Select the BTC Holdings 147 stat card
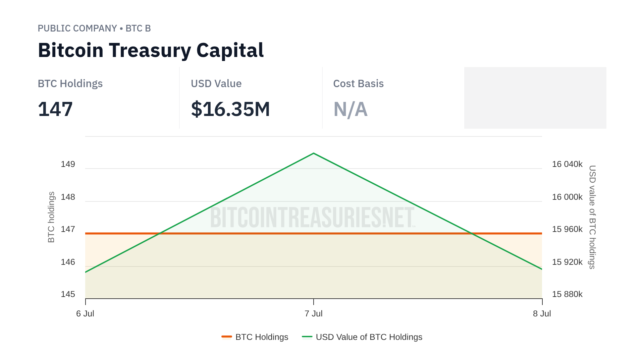 [108, 98]
